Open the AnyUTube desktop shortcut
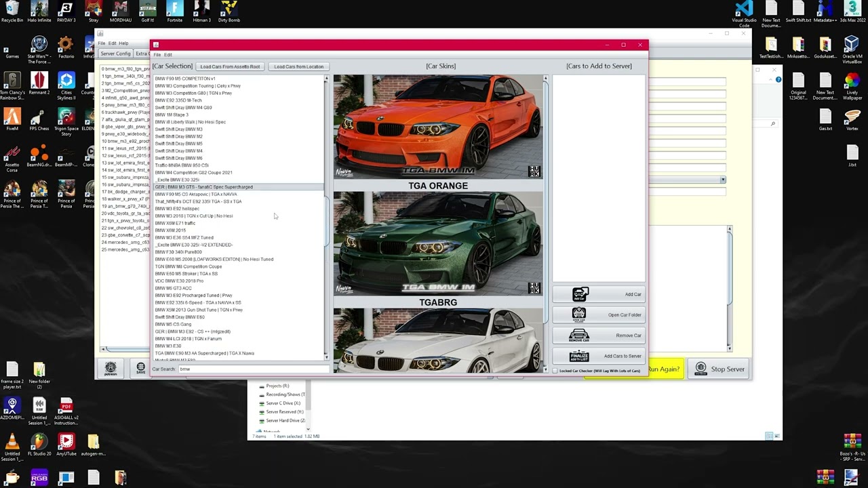Image resolution: width=868 pixels, height=488 pixels. coord(66,444)
